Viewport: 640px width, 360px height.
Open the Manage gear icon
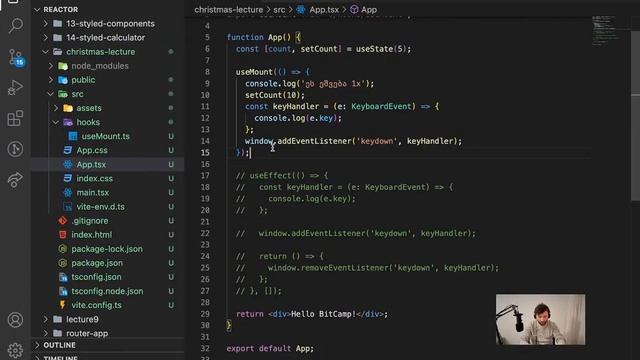(x=15, y=350)
